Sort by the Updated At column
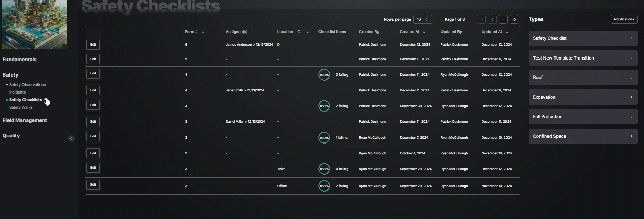 pyautogui.click(x=507, y=32)
